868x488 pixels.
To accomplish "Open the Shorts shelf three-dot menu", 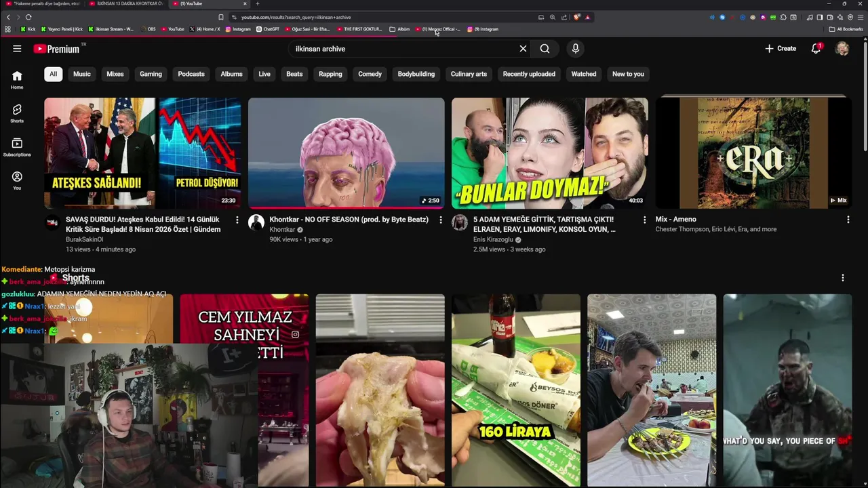I will point(843,278).
